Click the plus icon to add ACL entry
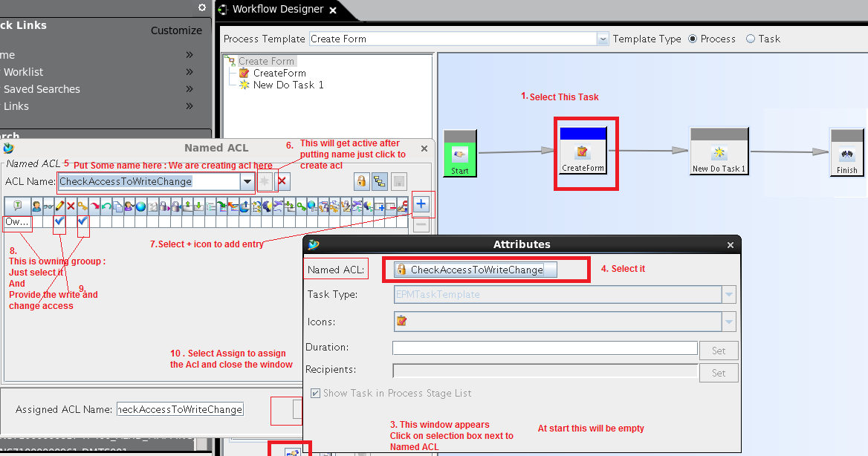This screenshot has width=868, height=456. pyautogui.click(x=421, y=203)
